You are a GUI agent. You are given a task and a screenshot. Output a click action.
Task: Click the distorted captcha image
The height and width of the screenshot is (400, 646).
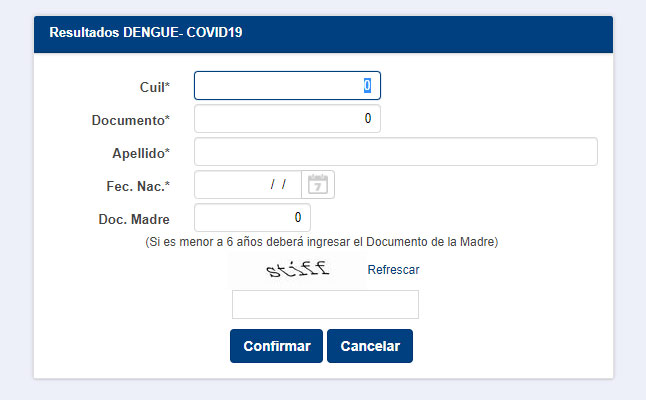[296, 269]
